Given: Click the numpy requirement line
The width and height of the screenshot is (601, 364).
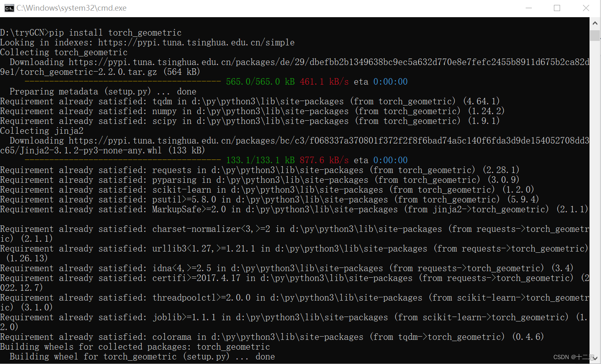Looking at the screenshot, I should tap(252, 111).
